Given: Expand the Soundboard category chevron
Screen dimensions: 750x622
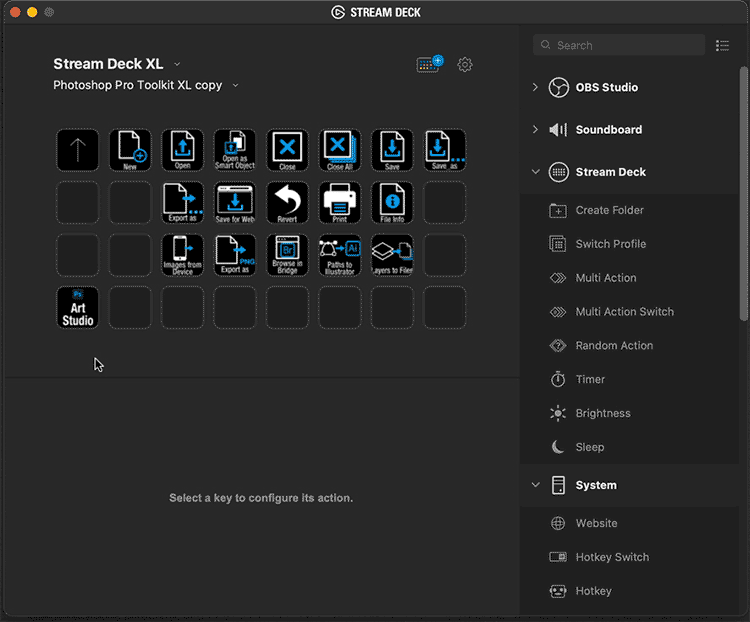Looking at the screenshot, I should [535, 130].
